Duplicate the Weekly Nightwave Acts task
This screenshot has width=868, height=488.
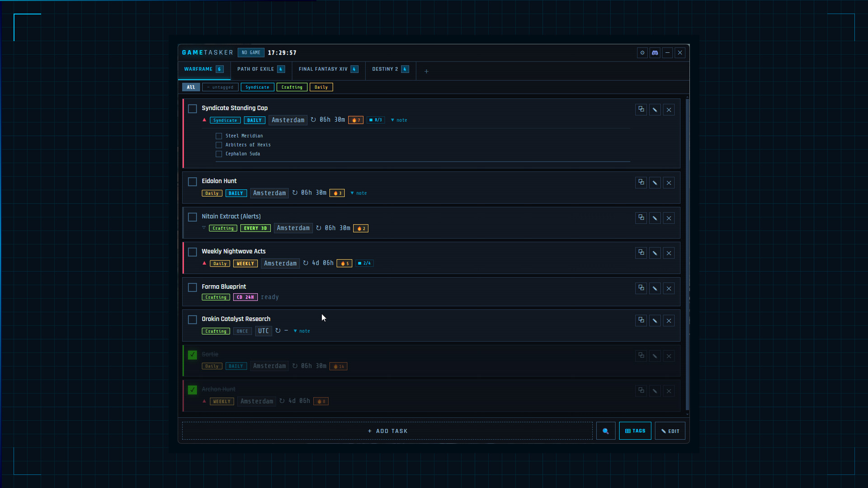(641, 253)
